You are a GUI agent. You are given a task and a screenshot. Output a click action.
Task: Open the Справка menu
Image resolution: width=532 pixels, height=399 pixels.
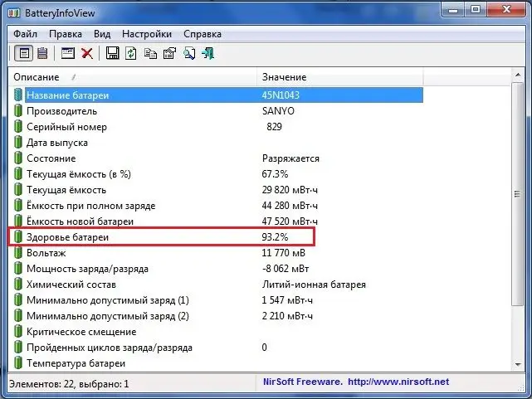pos(203,34)
